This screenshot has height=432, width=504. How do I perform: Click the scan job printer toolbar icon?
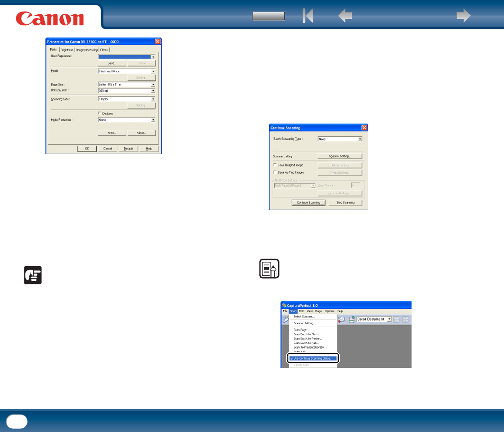352,319
